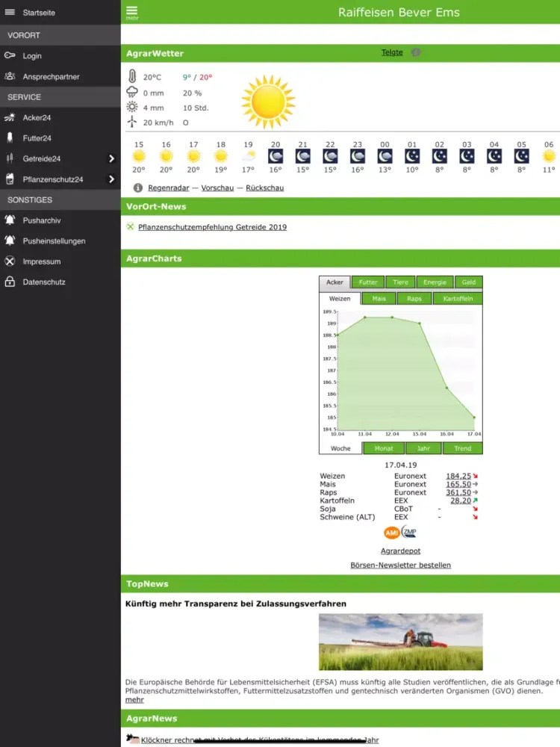Select the Weizen sub-tab
Viewport: 560px width, 747px height.
(340, 299)
